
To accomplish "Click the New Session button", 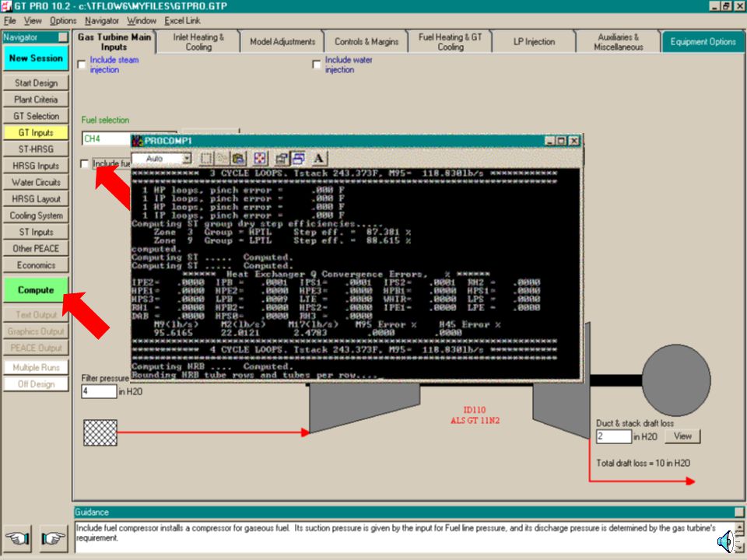I will (36, 58).
